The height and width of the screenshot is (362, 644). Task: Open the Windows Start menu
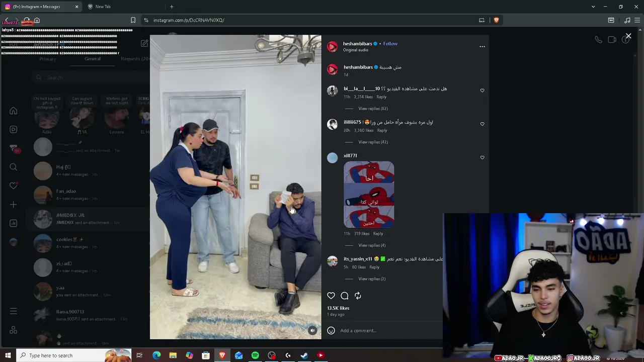(8, 355)
